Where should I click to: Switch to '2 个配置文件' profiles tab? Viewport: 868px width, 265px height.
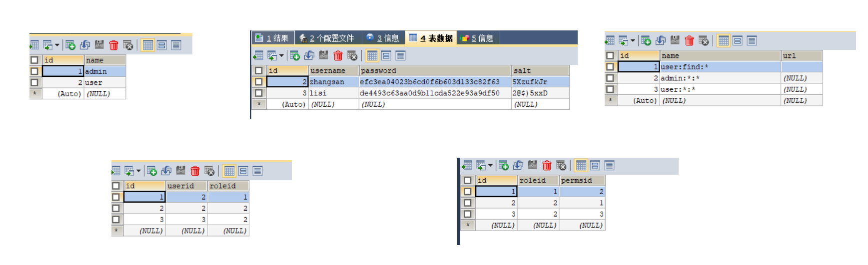pos(327,38)
